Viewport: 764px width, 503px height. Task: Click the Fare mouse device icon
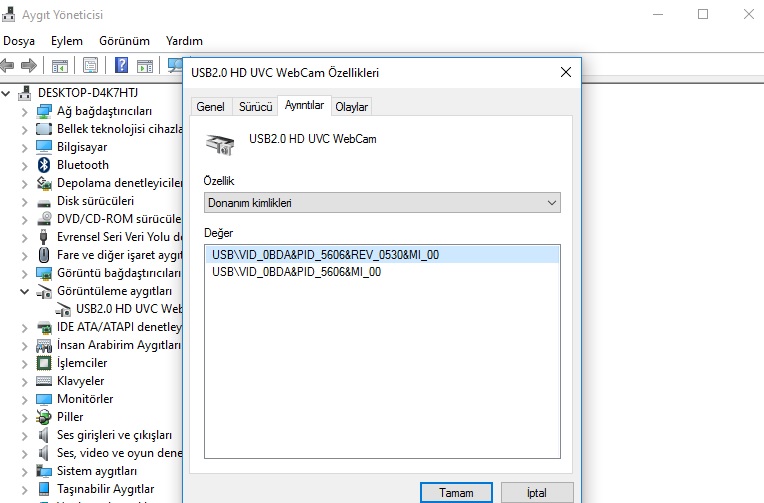coord(44,254)
